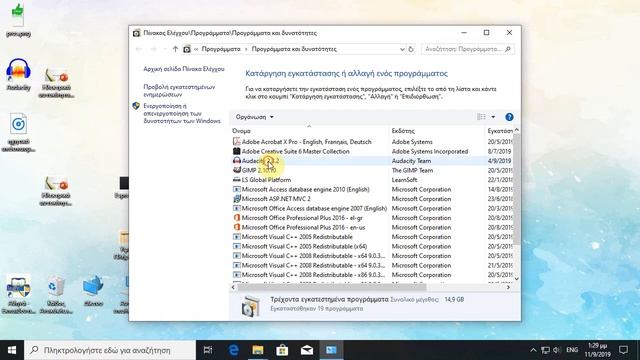Click the search Προγράμματα input field

pos(467,49)
